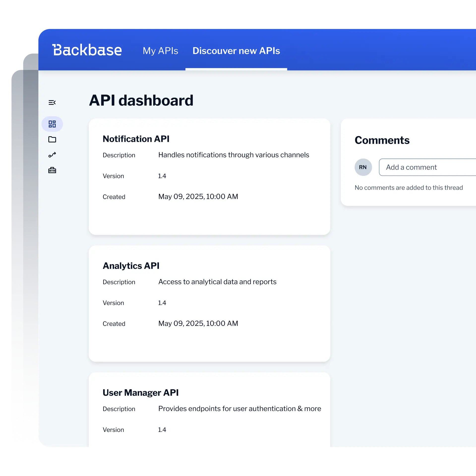Open the dashboard grid icon
This screenshot has width=476, height=476.
pyautogui.click(x=52, y=124)
